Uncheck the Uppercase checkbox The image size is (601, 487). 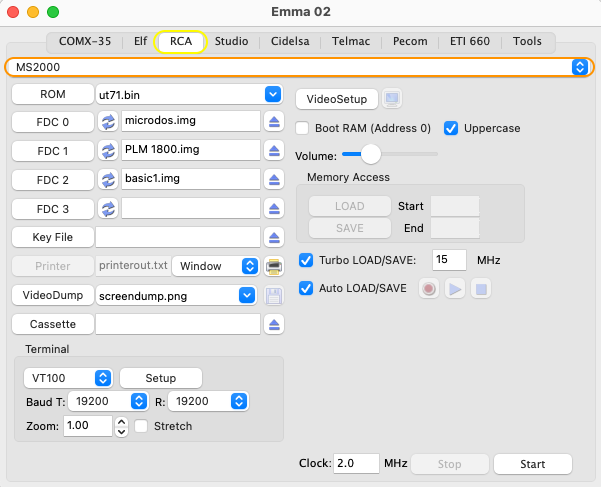tap(451, 128)
